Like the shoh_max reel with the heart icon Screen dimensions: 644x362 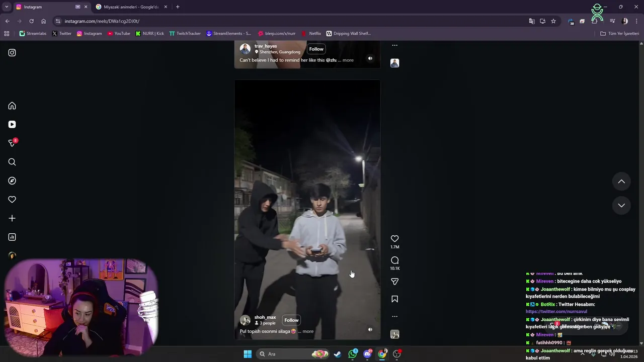tap(394, 239)
